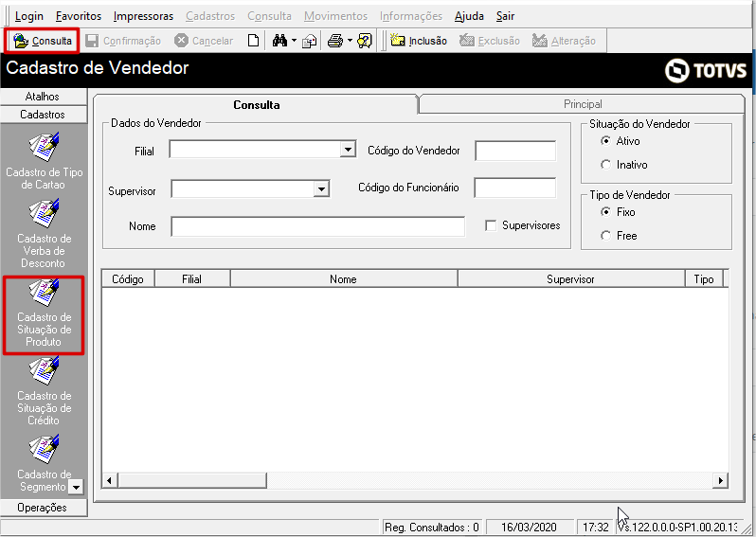Sort by the Código column header
The width and height of the screenshot is (756, 537).
click(x=128, y=279)
